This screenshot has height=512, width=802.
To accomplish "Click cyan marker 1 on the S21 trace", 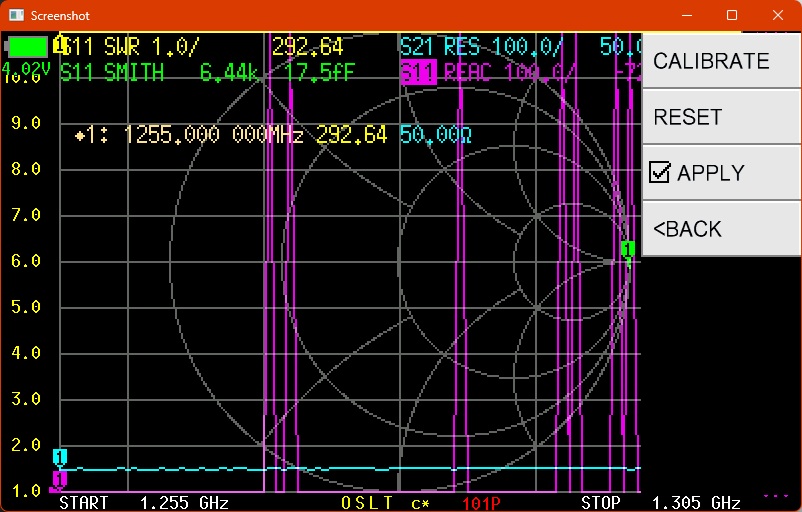I will pos(60,457).
